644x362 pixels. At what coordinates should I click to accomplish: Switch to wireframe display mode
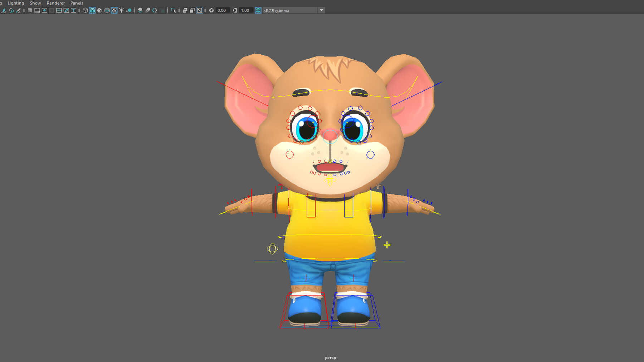[x=85, y=10]
